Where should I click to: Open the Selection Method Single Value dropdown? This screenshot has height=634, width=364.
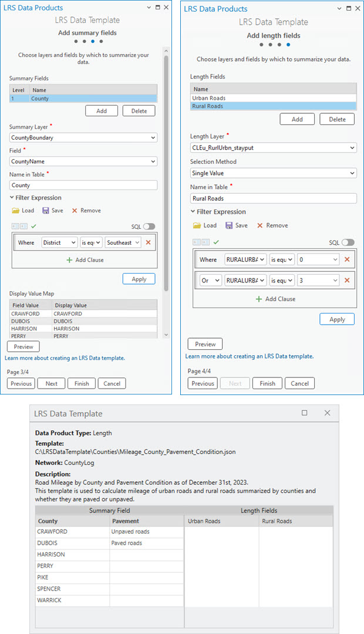point(274,173)
